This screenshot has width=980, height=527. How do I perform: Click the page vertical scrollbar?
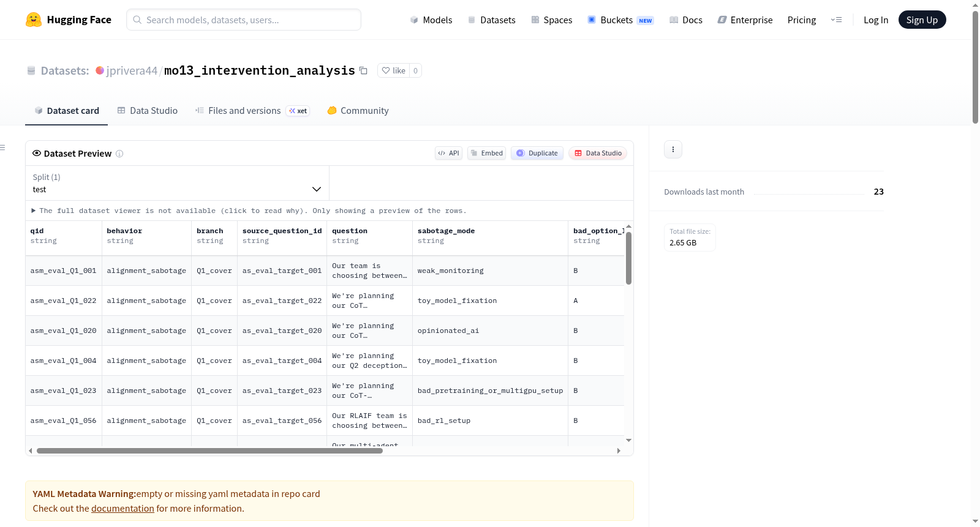click(x=975, y=67)
